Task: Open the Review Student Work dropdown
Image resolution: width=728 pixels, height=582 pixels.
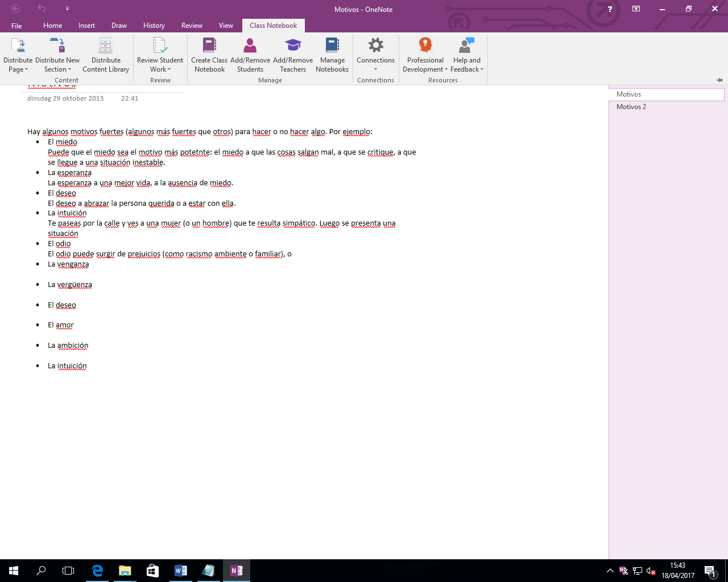Action: pyautogui.click(x=160, y=69)
